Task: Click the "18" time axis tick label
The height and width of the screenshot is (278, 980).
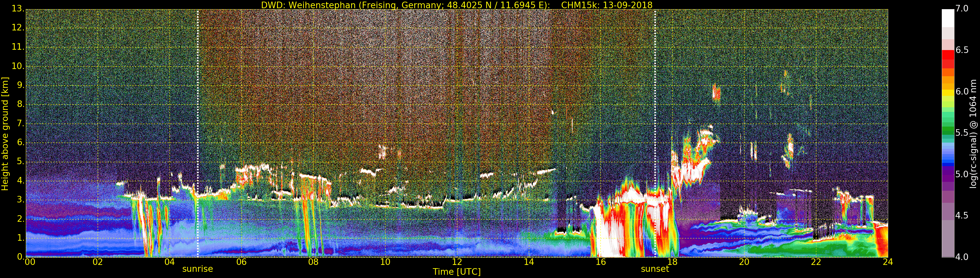Action: coord(673,262)
